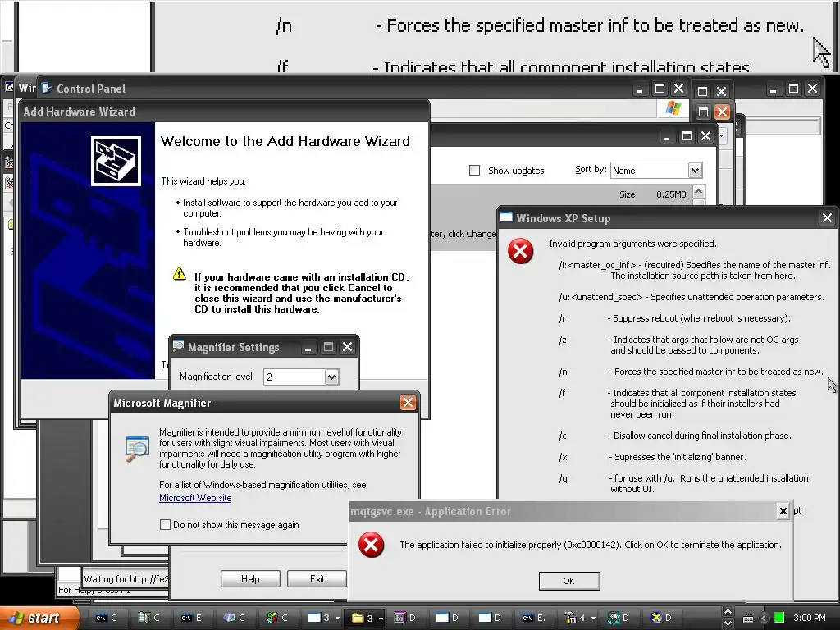The width and height of the screenshot is (840, 630).
Task: Click the Start button
Action: pos(38,618)
